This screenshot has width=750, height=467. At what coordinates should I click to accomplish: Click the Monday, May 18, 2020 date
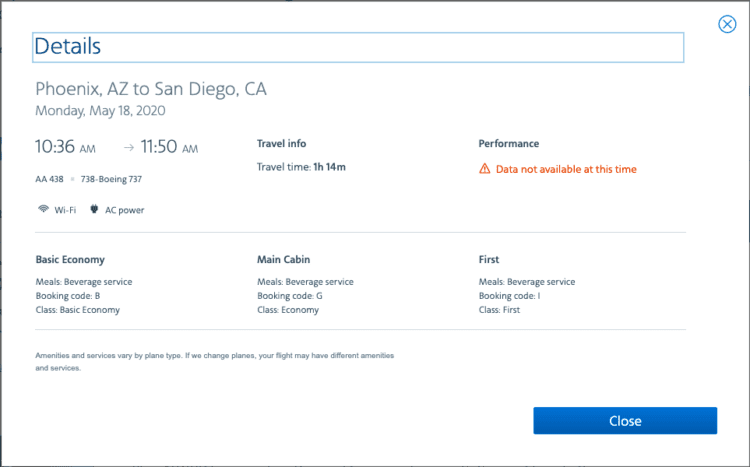[100, 111]
